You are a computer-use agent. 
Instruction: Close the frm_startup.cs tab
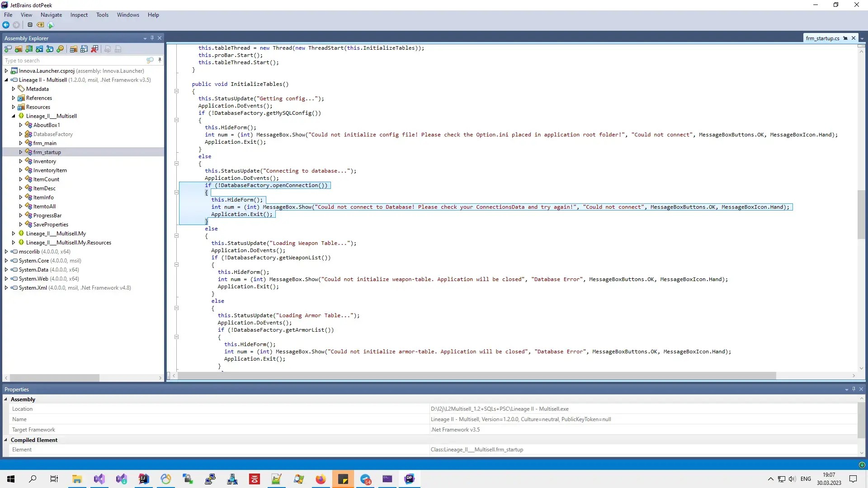(x=854, y=38)
